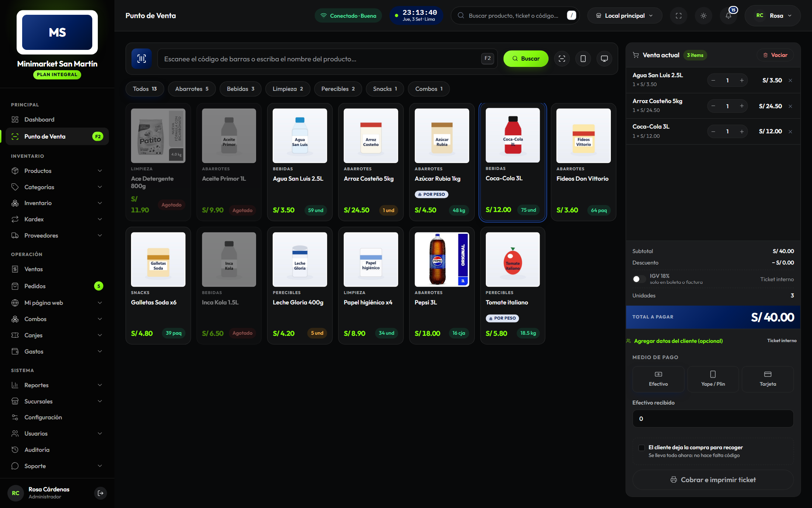
Task: Add Fideos Don Vittorio to the sale
Action: point(584,162)
